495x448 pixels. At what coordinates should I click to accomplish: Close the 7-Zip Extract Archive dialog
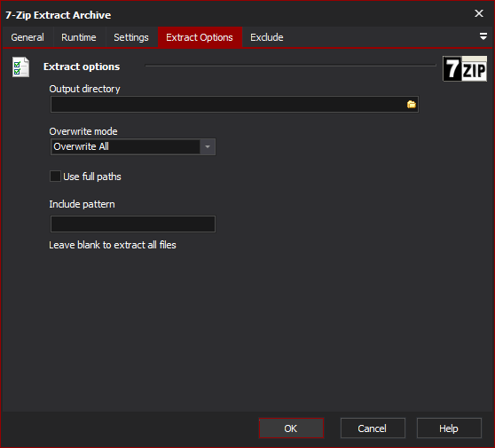pyautogui.click(x=479, y=13)
